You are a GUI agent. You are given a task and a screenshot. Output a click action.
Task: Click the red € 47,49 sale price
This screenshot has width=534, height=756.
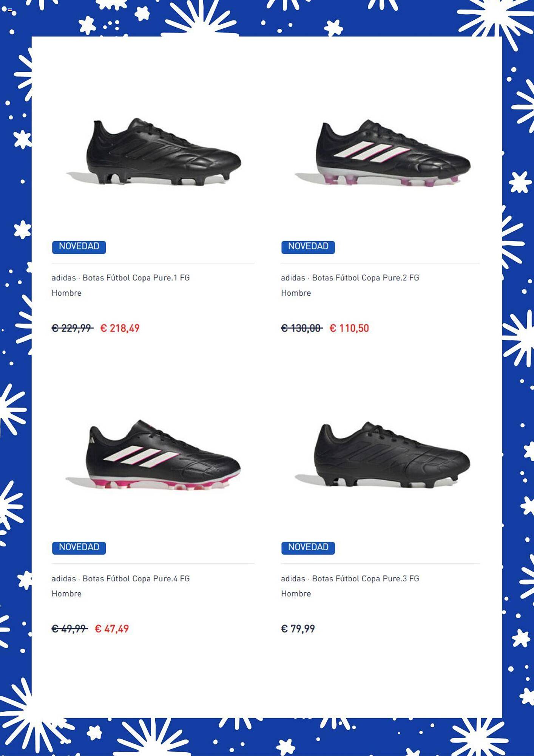pos(112,629)
